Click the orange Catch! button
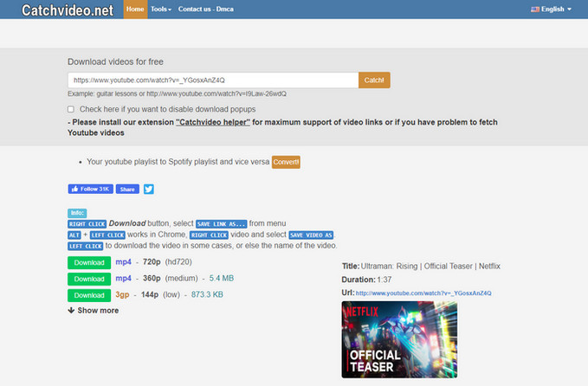Screen dimensions: 588x386 374,80
